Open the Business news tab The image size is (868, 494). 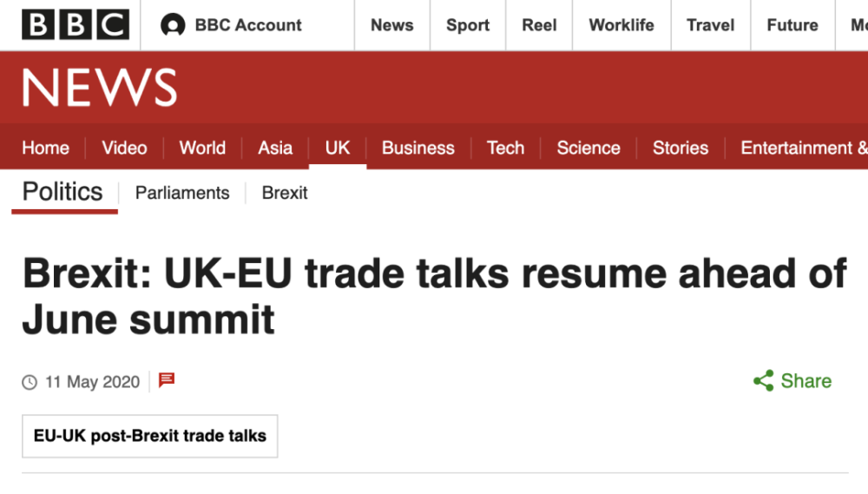[x=418, y=148]
